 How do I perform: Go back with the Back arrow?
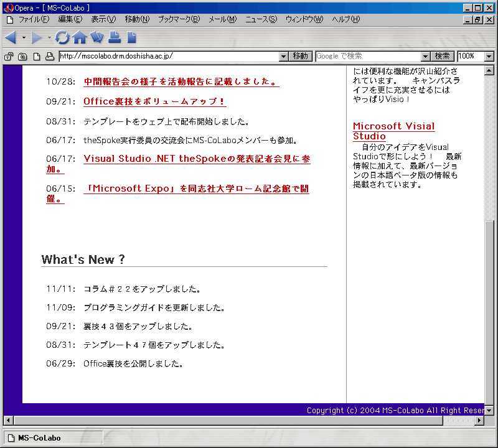tap(11, 37)
